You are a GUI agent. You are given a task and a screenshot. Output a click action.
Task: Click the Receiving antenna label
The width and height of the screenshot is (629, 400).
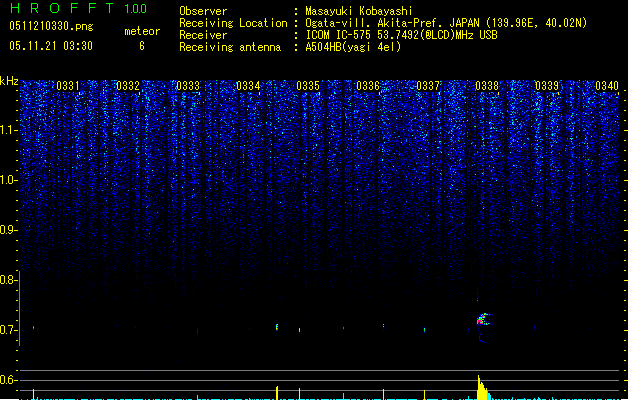(230, 47)
